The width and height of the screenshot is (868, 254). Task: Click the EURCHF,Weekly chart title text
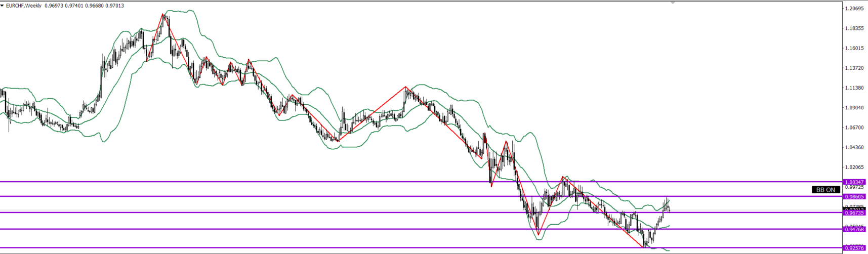pyautogui.click(x=24, y=6)
